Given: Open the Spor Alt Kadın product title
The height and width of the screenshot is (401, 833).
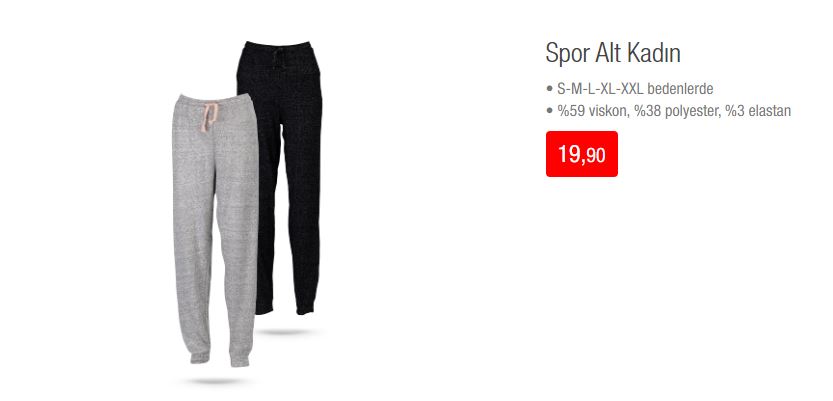Looking at the screenshot, I should pos(613,54).
